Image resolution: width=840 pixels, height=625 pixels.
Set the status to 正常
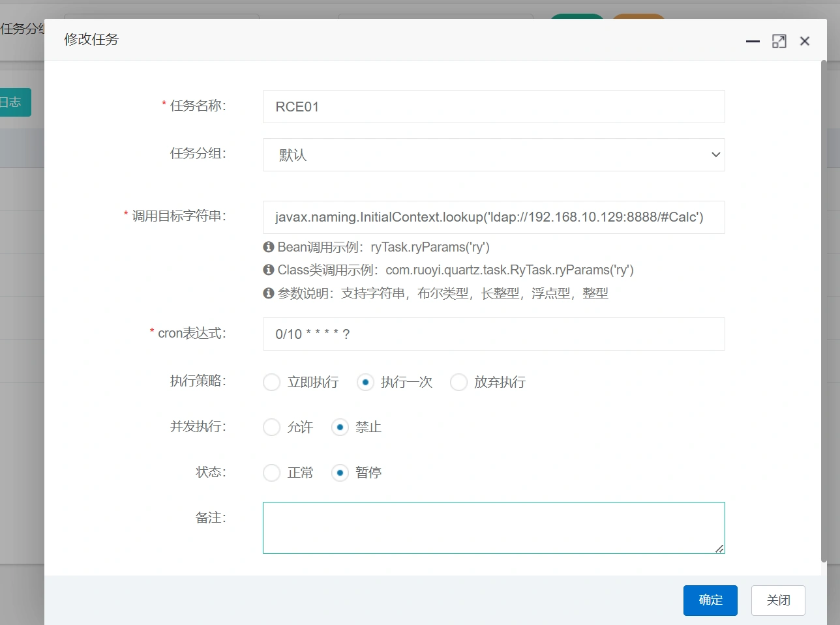(271, 472)
